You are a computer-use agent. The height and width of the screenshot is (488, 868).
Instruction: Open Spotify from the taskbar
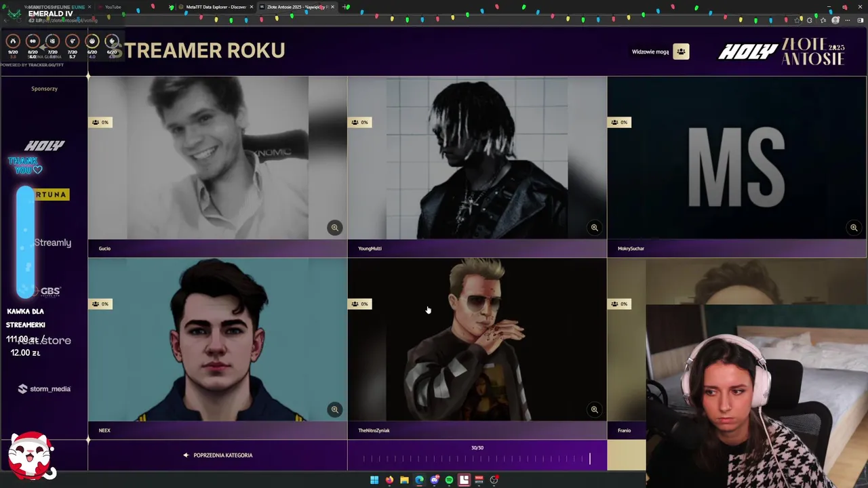tap(449, 480)
